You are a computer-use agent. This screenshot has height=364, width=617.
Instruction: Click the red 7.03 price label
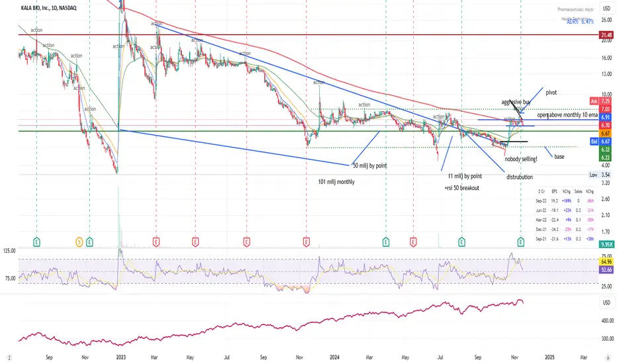[605, 109]
